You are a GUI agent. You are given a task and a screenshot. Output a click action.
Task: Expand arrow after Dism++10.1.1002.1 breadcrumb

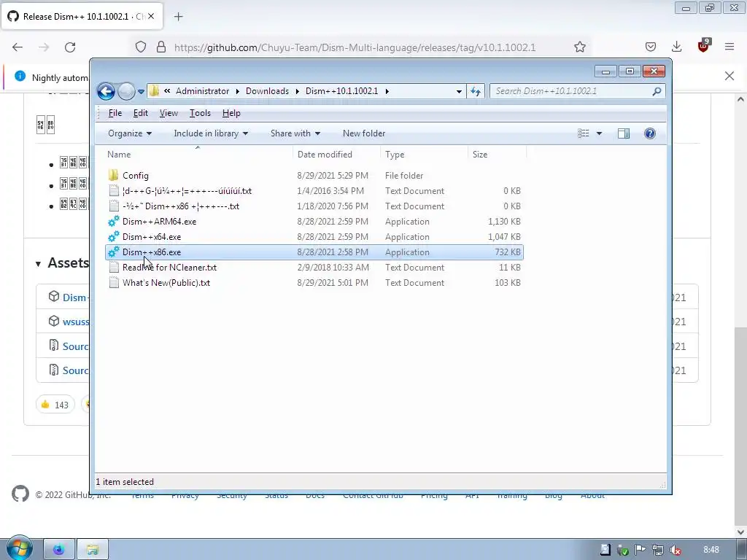387,91
